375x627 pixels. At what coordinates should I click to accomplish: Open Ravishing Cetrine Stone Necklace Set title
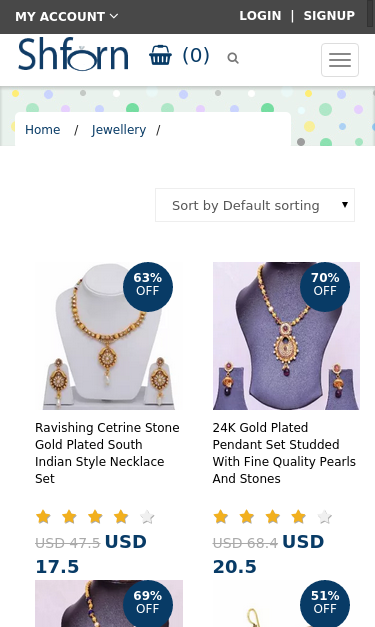(x=107, y=453)
